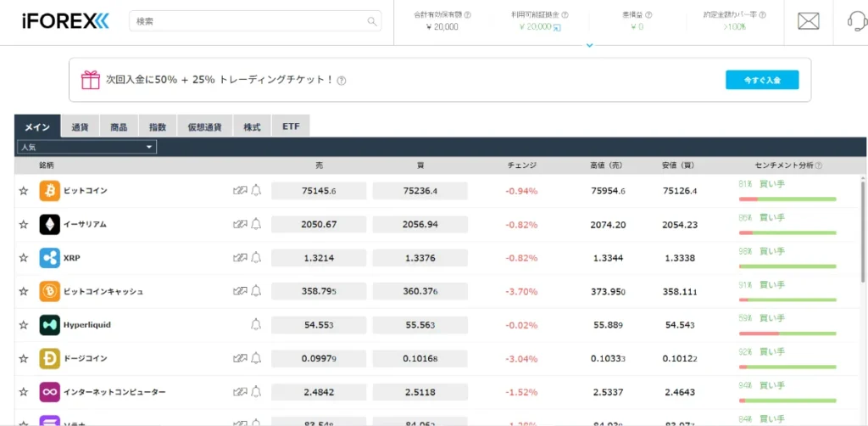Expand the account summary chevron

[589, 46]
